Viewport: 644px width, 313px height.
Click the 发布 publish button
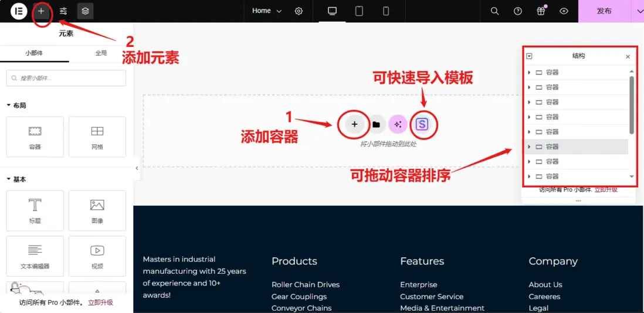click(604, 11)
